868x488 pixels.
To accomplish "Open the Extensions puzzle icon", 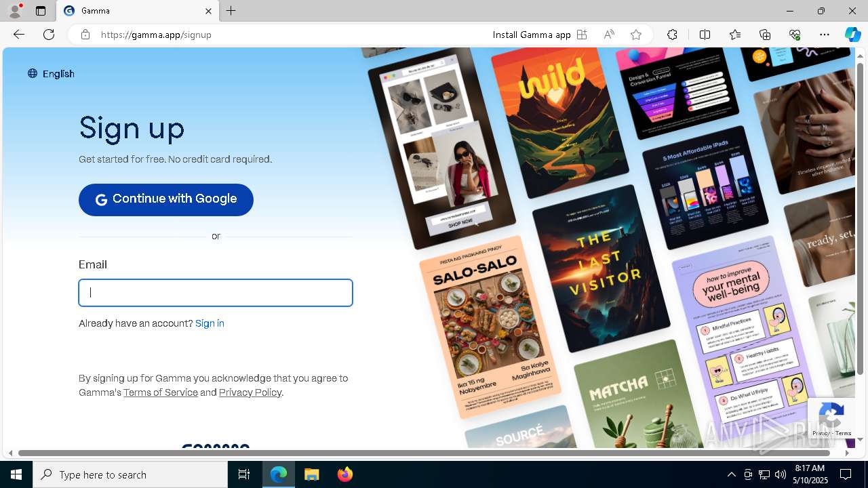I will pos(672,35).
